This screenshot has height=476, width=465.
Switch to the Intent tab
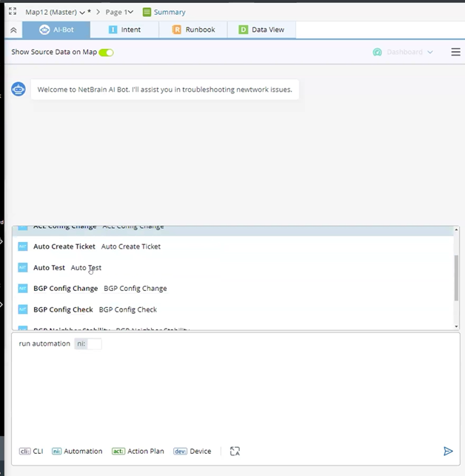tap(124, 30)
